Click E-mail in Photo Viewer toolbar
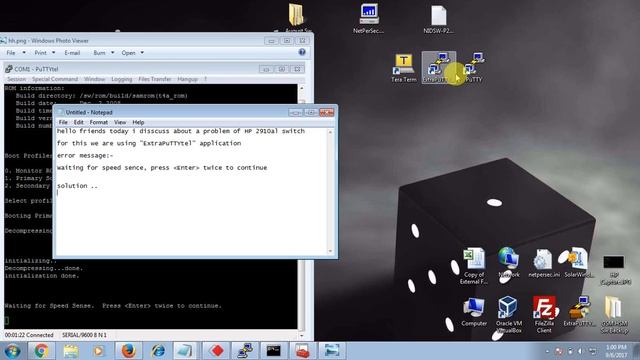This screenshot has width=640, height=360. pyautogui.click(x=72, y=53)
